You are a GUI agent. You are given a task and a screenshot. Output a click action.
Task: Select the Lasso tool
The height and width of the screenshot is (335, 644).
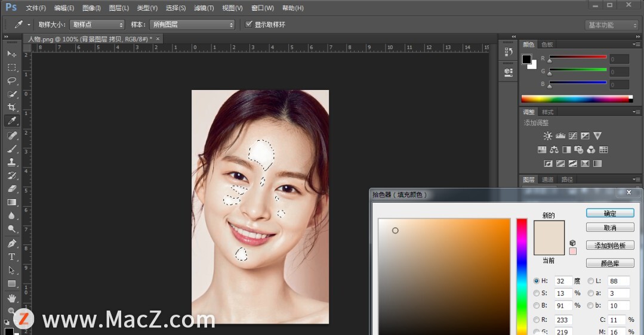12,80
